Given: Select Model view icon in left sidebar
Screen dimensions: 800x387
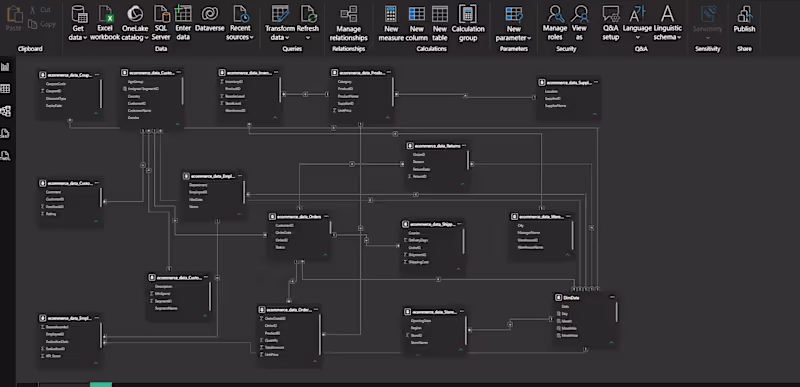Looking at the screenshot, I should coord(6,111).
